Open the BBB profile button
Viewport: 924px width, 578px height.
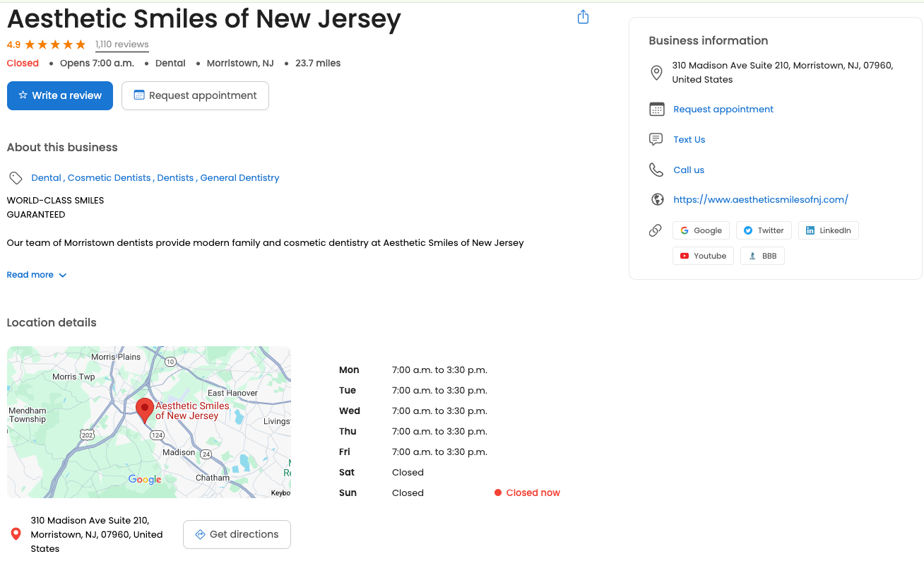coord(762,256)
